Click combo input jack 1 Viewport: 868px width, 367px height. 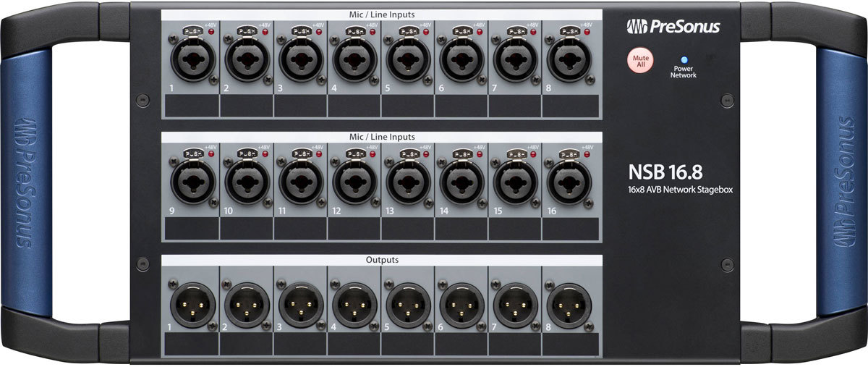(192, 60)
